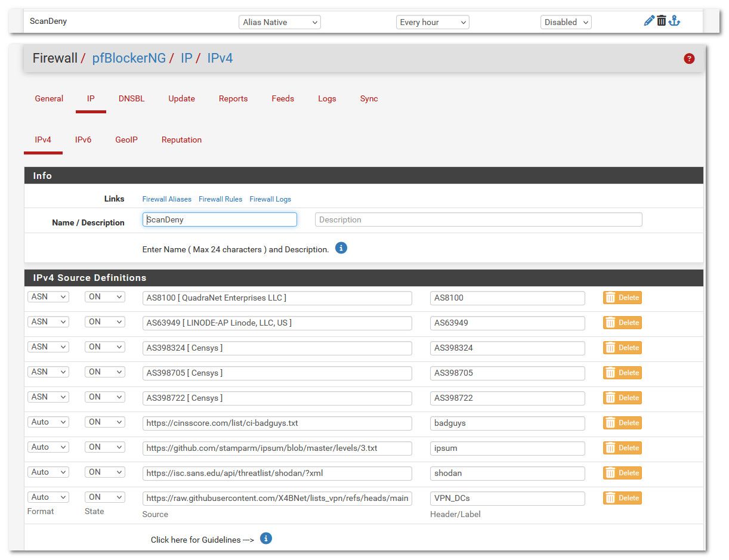Screen dimensions: 729x560
Task: Click the anchor icon for ScanDeny
Action: tap(674, 21)
